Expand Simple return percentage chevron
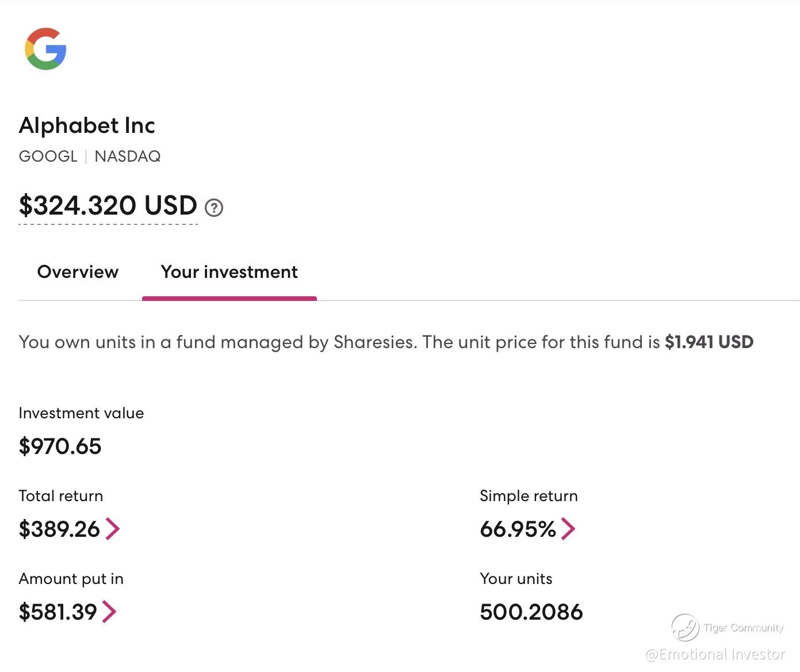 [568, 529]
